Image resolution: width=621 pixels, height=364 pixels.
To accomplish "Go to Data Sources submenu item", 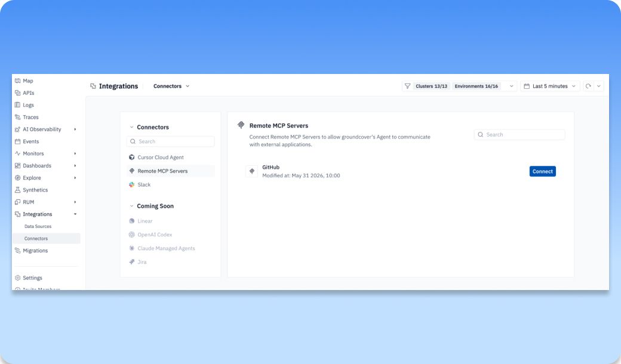I will pos(38,227).
